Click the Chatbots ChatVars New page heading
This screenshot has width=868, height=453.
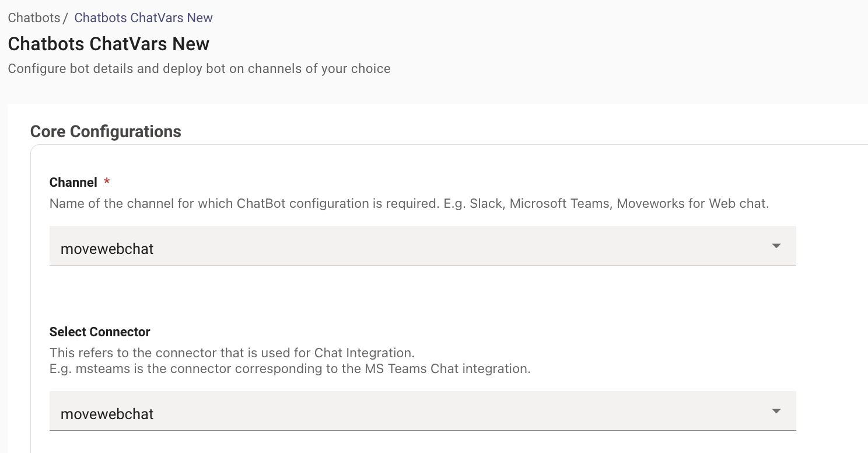[x=108, y=44]
